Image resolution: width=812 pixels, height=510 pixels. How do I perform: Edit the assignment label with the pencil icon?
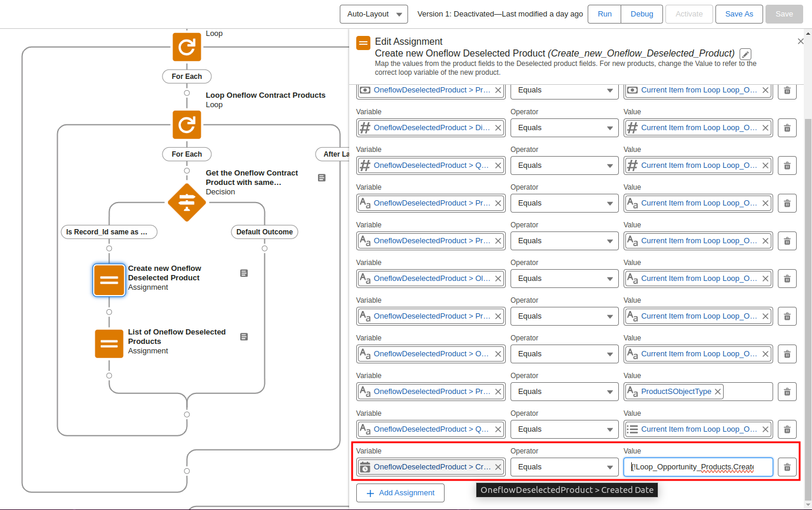click(x=745, y=54)
